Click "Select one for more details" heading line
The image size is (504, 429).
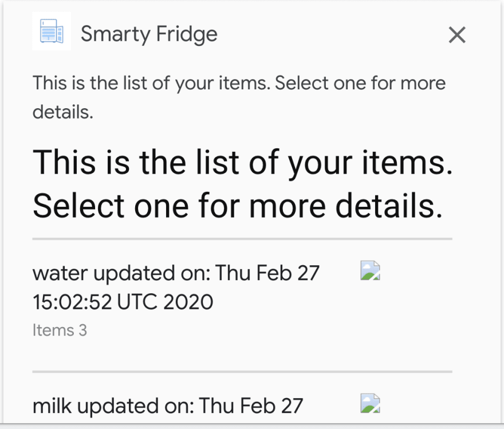238,206
